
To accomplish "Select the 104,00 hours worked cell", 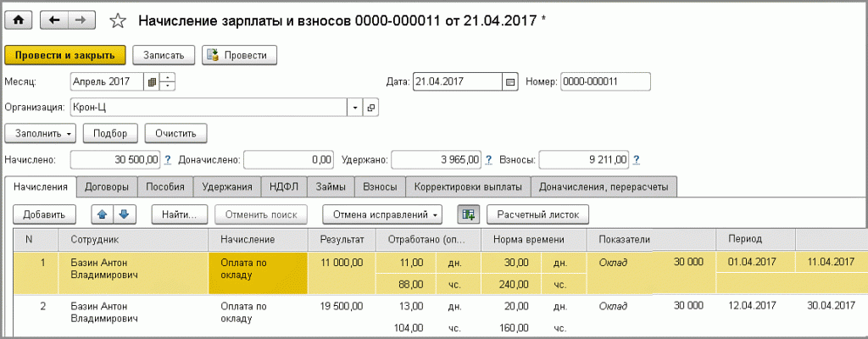I will 406,327.
